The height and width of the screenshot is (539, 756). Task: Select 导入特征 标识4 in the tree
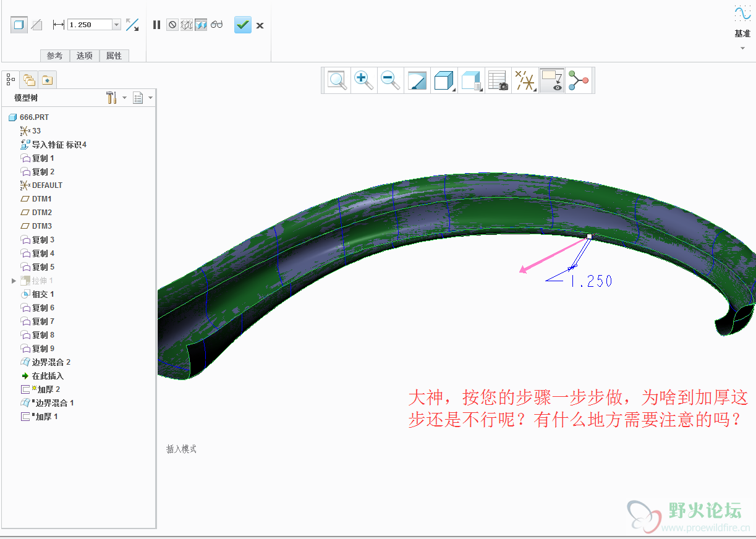pyautogui.click(x=59, y=145)
